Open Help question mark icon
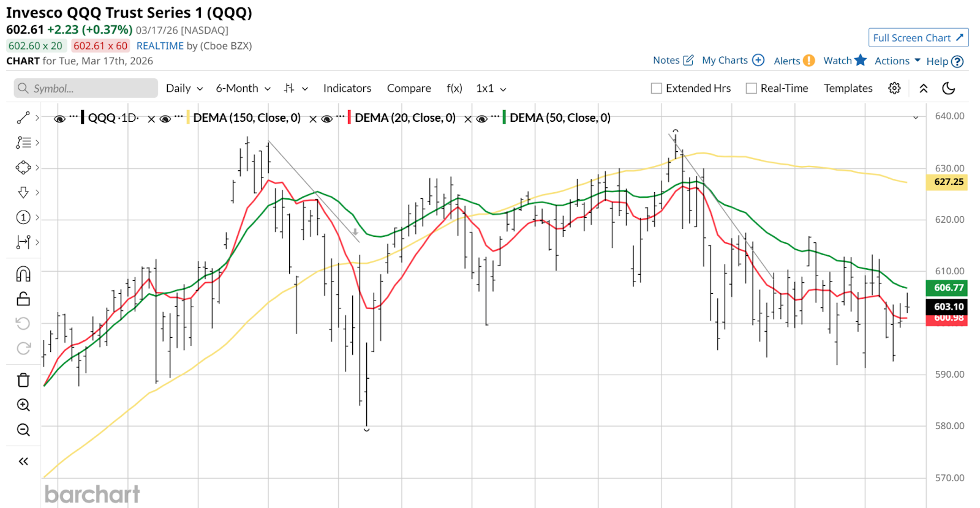Image resolution: width=980 pixels, height=508 pixels. pyautogui.click(x=957, y=61)
